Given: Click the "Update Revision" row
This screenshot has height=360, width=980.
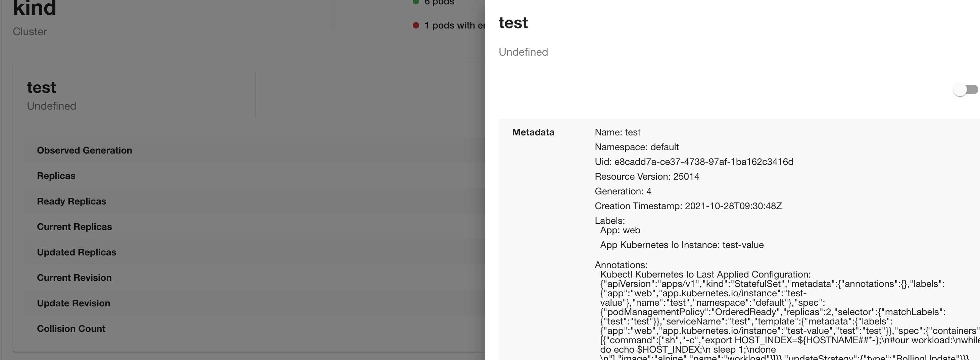Looking at the screenshot, I should pos(73,303).
